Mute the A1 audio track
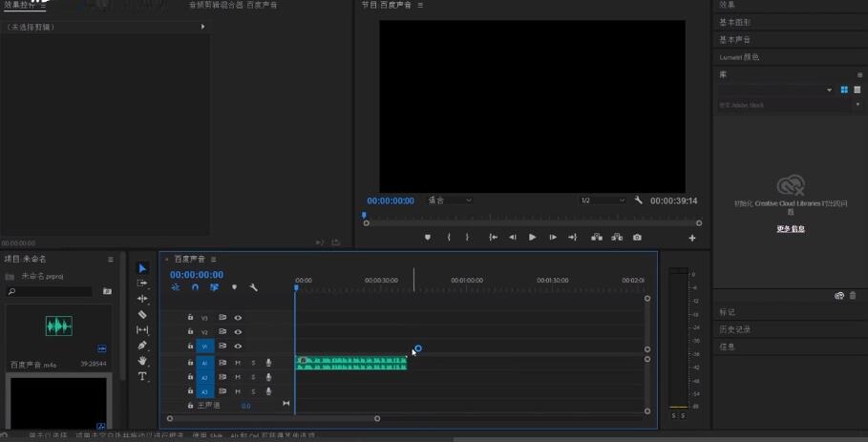The height and width of the screenshot is (442, 868). tap(238, 363)
